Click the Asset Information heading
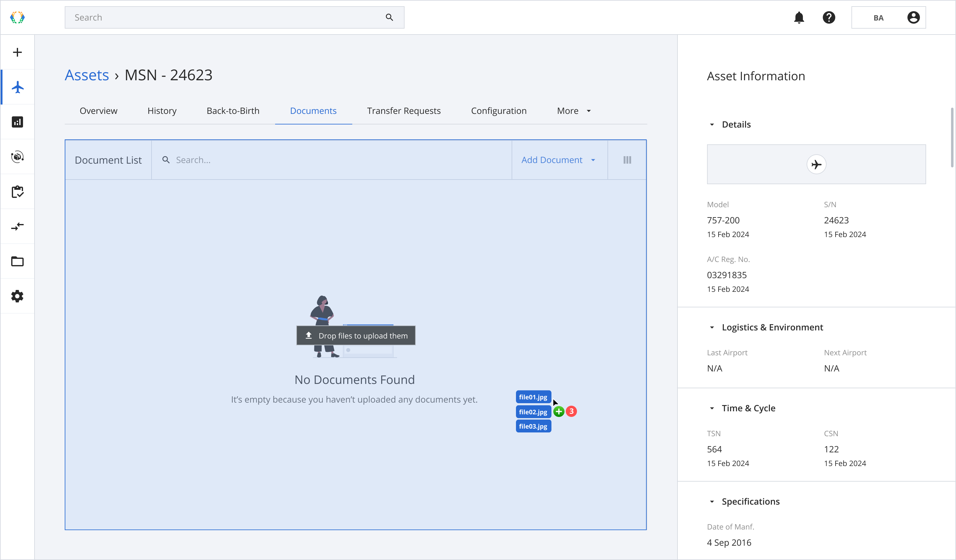Image resolution: width=956 pixels, height=560 pixels. tap(756, 76)
